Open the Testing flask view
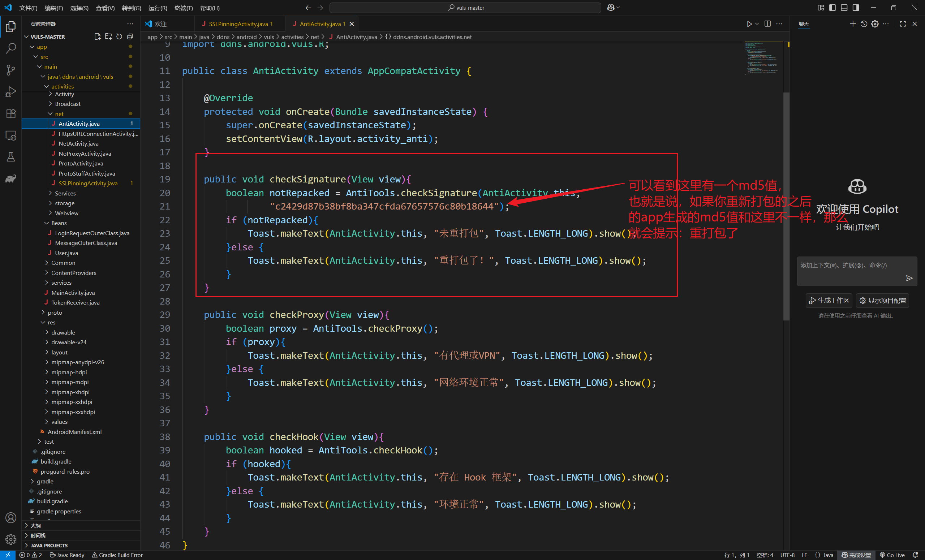925x560 pixels. click(x=11, y=157)
